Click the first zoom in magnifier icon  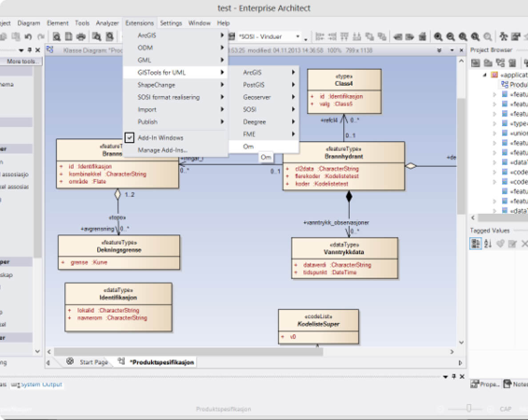tap(438, 36)
